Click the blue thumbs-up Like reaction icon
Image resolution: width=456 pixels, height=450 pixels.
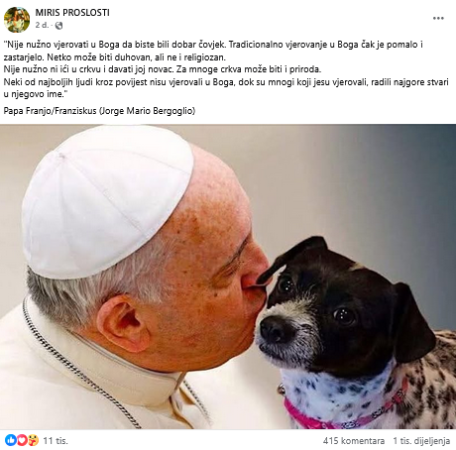pyautogui.click(x=10, y=440)
